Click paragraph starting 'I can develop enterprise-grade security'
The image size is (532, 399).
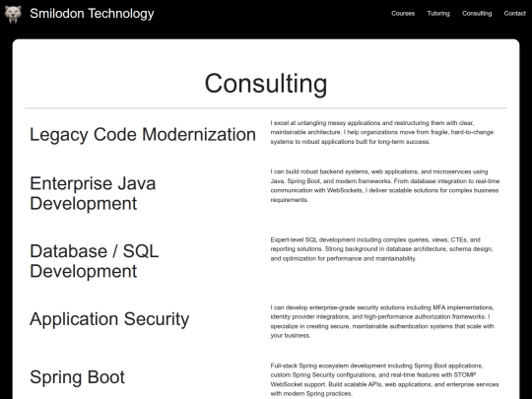point(382,321)
